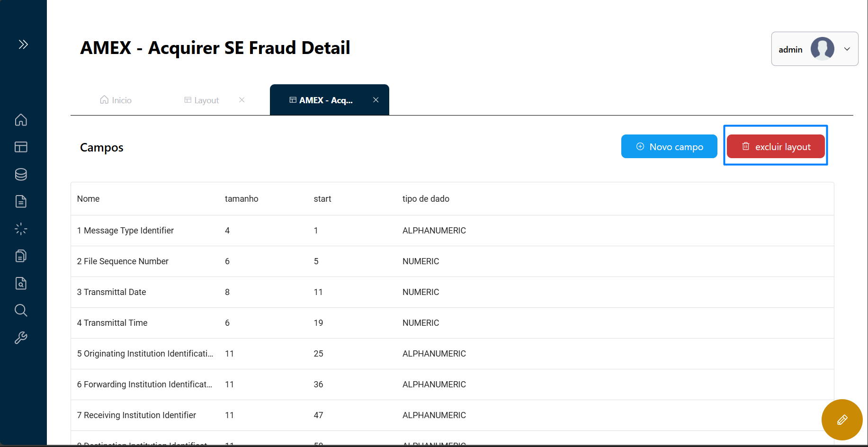Viewport: 868px width, 447px height.
Task: Open the database icon in sidebar
Action: pyautogui.click(x=21, y=174)
